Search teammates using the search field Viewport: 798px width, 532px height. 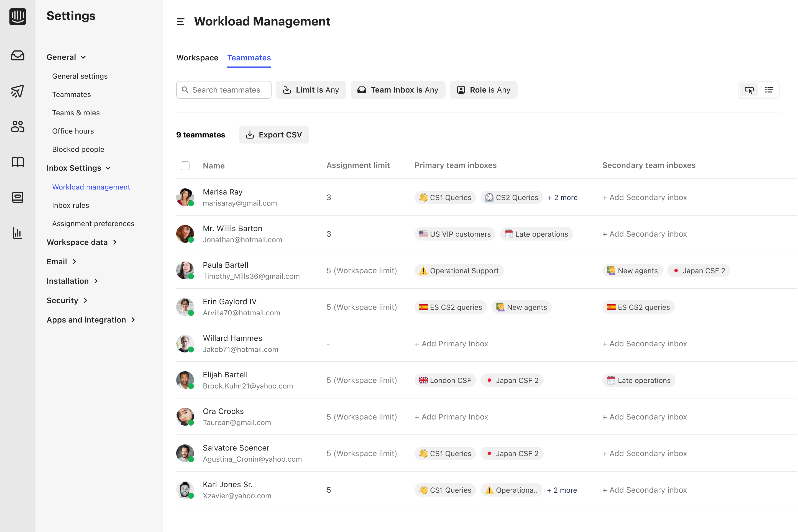pyautogui.click(x=224, y=90)
